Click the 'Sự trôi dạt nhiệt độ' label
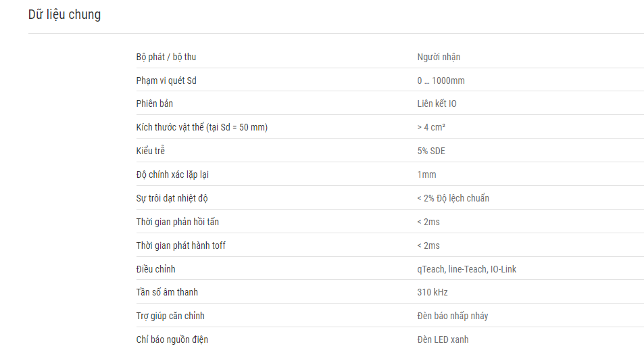The width and height of the screenshot is (644, 357). click(172, 198)
